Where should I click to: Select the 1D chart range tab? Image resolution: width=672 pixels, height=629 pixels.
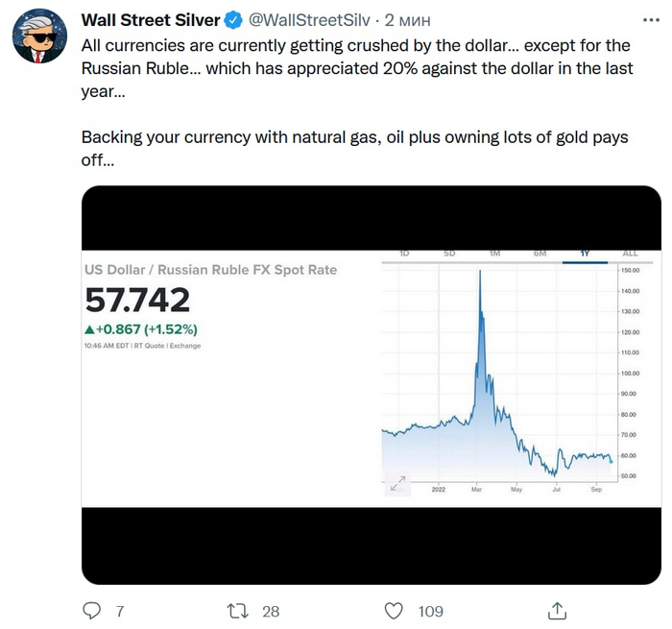404,254
